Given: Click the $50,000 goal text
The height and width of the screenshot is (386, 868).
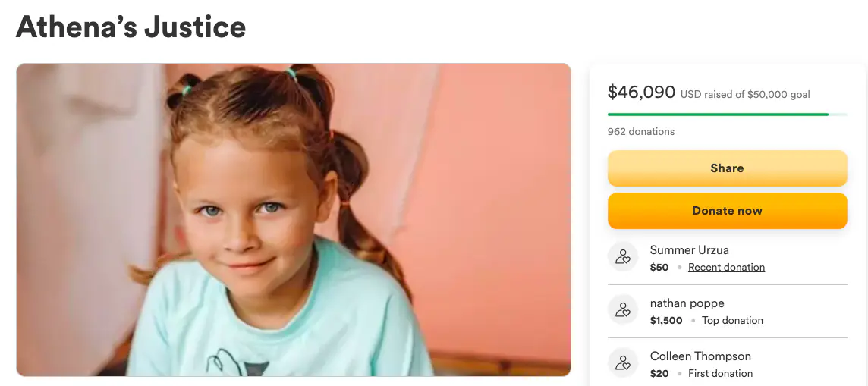Looking at the screenshot, I should (x=778, y=95).
